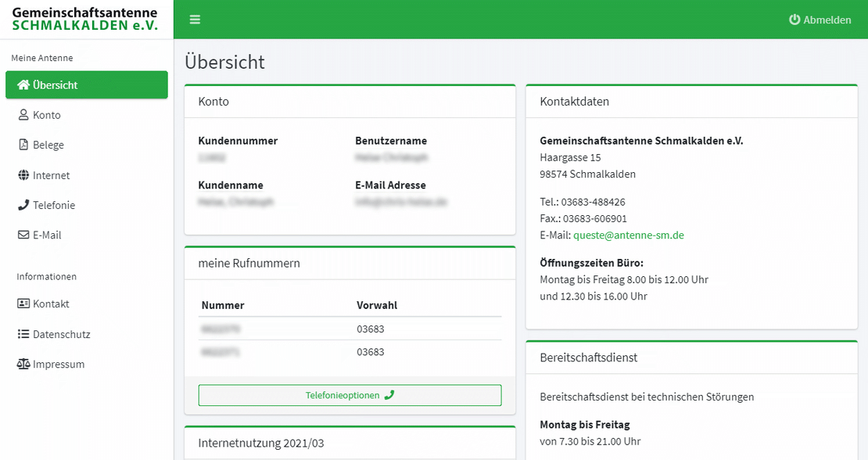The width and height of the screenshot is (868, 460).
Task: Click the Öffnungszeiten Büro heading
Action: point(592,262)
